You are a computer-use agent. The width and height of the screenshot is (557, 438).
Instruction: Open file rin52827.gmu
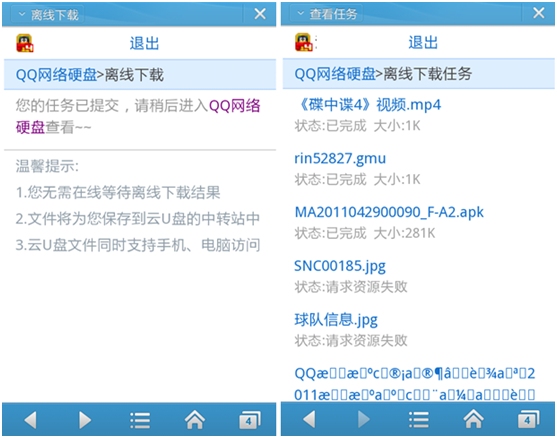pyautogui.click(x=340, y=158)
